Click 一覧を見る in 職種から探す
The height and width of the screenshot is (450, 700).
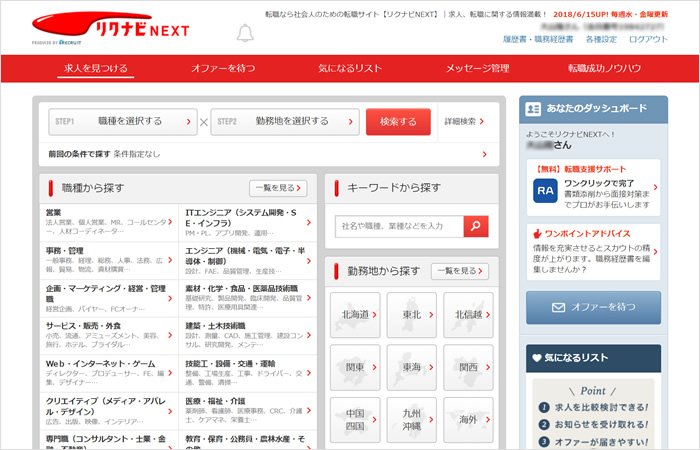[278, 188]
